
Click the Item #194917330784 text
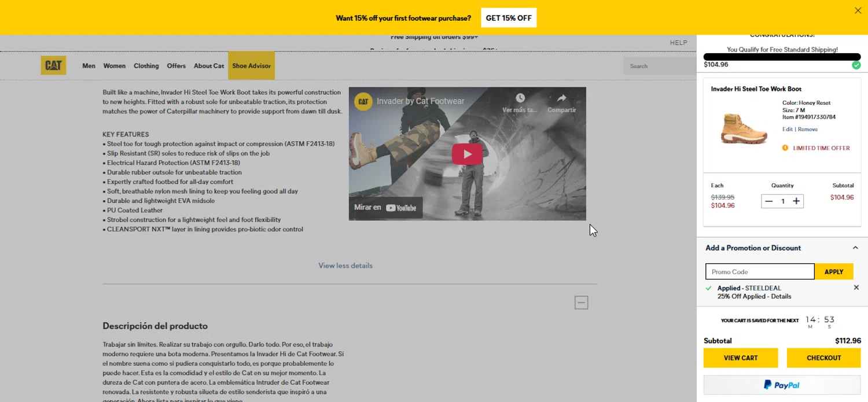(809, 117)
